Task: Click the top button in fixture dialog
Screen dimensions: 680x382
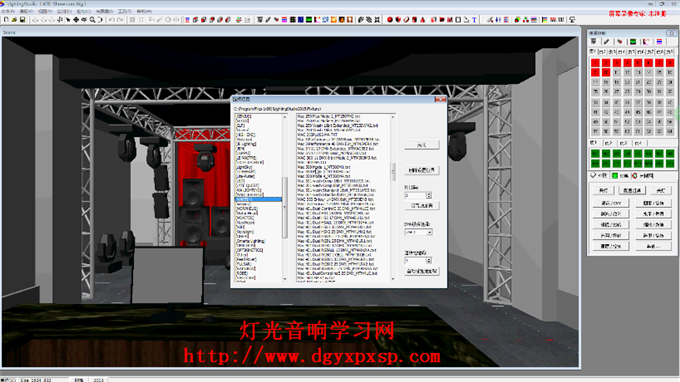Action: click(x=422, y=145)
